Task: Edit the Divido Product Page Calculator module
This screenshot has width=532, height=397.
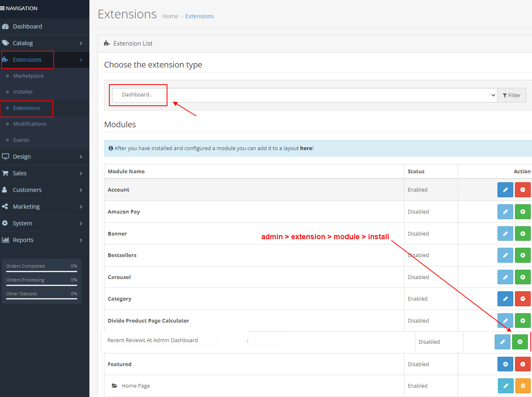Action: (x=505, y=321)
